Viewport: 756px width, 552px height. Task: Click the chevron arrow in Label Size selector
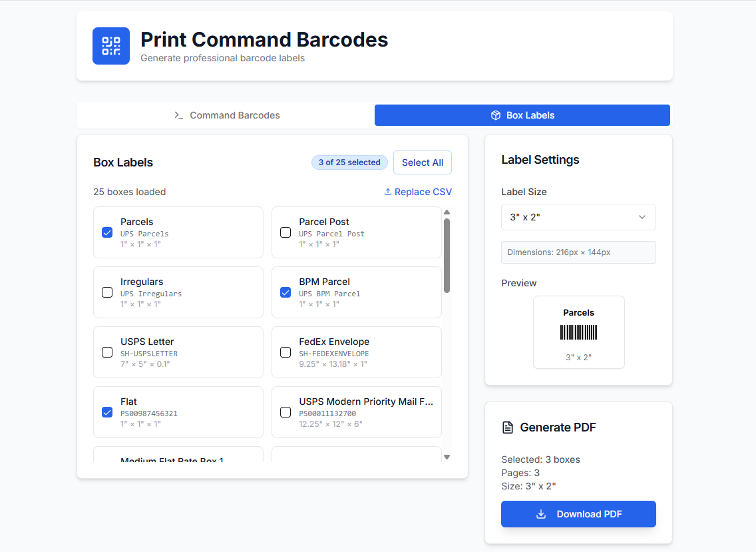click(642, 217)
